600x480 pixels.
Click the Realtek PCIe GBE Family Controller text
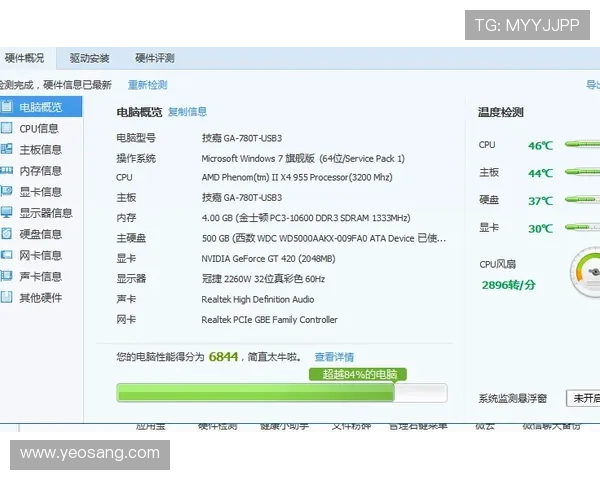click(x=269, y=320)
